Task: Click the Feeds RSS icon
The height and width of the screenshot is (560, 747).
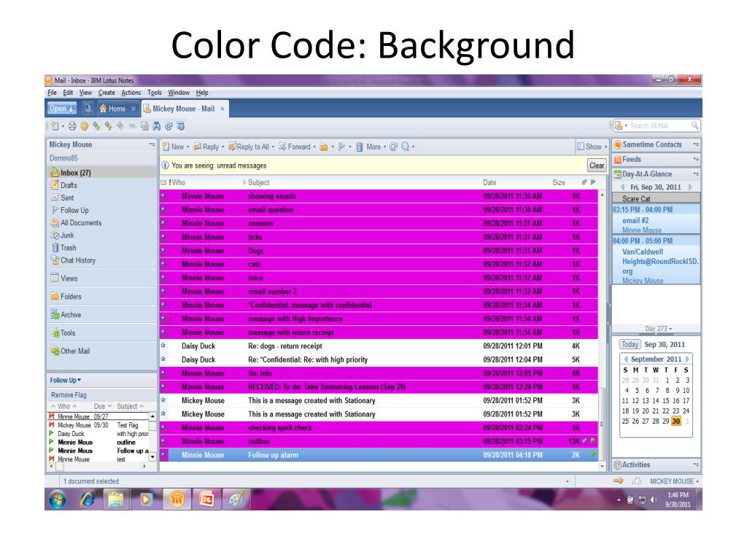Action: click(x=617, y=160)
